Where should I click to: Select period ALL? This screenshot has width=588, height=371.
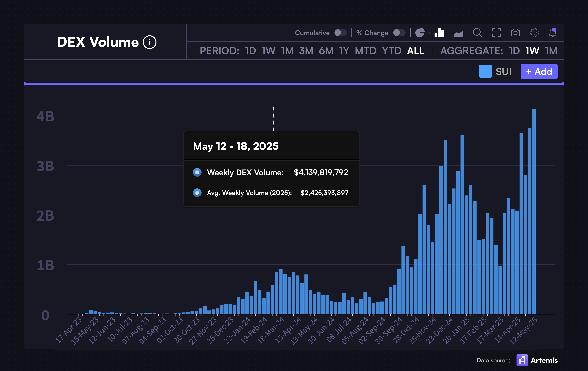pyautogui.click(x=415, y=51)
